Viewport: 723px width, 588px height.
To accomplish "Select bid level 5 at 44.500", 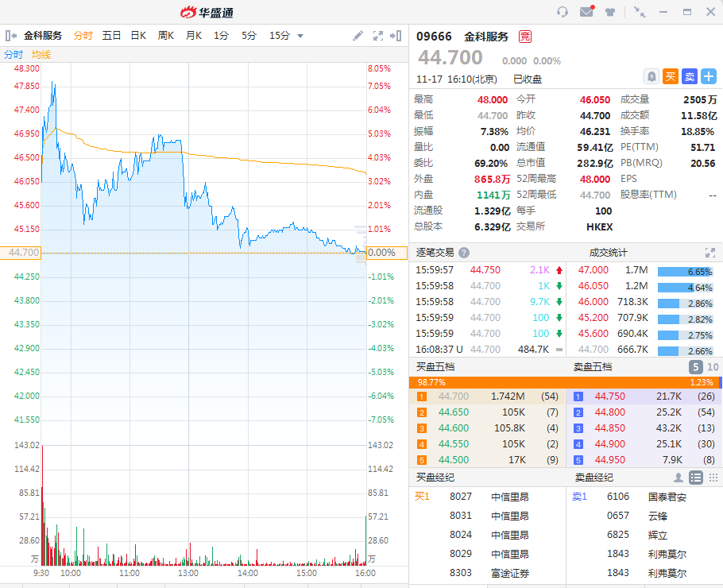I will pyautogui.click(x=487, y=460).
